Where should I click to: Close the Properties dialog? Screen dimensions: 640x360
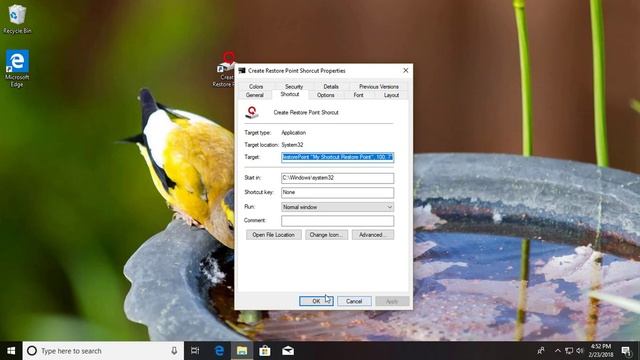405,71
